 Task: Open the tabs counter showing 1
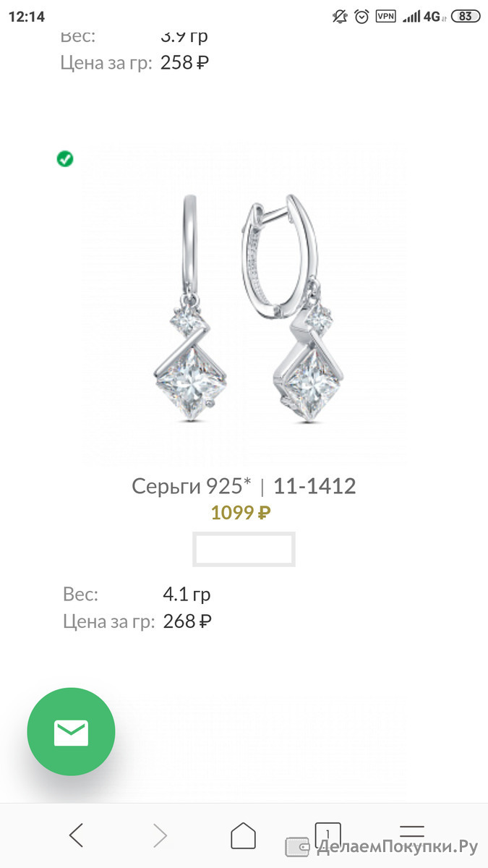click(x=327, y=832)
